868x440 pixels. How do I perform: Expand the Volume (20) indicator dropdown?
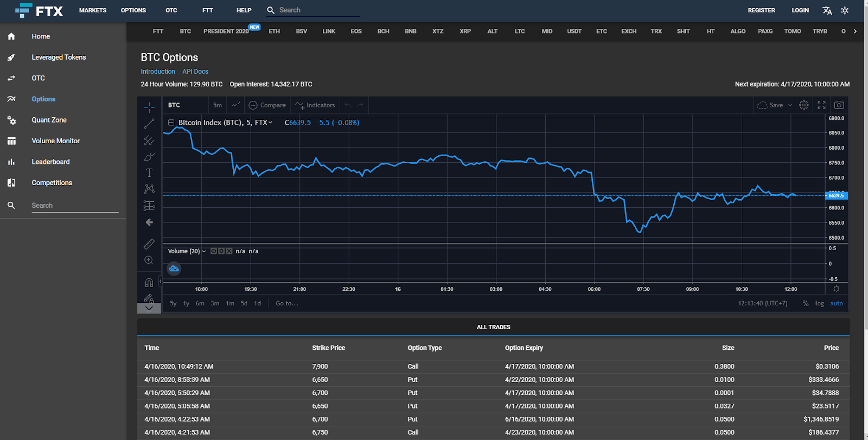point(204,251)
